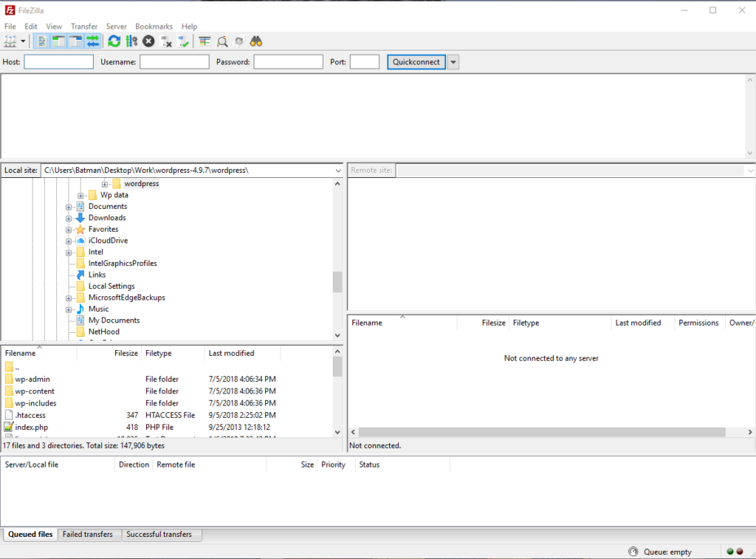The image size is (756, 559).
Task: Open the directory listing filters
Action: pyautogui.click(x=205, y=41)
